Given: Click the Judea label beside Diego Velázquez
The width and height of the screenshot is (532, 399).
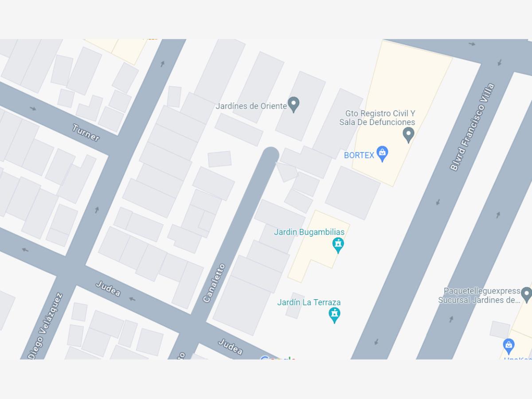Looking at the screenshot, I should pos(108,289).
